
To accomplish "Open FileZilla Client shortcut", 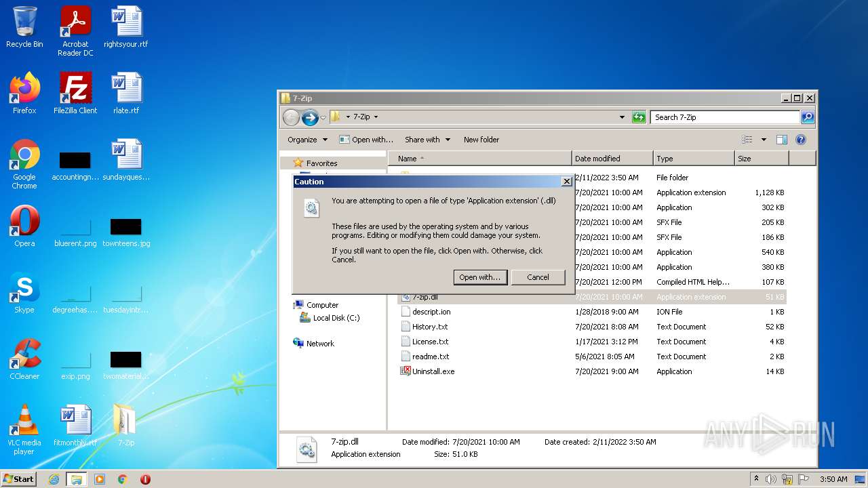I will coord(75,94).
